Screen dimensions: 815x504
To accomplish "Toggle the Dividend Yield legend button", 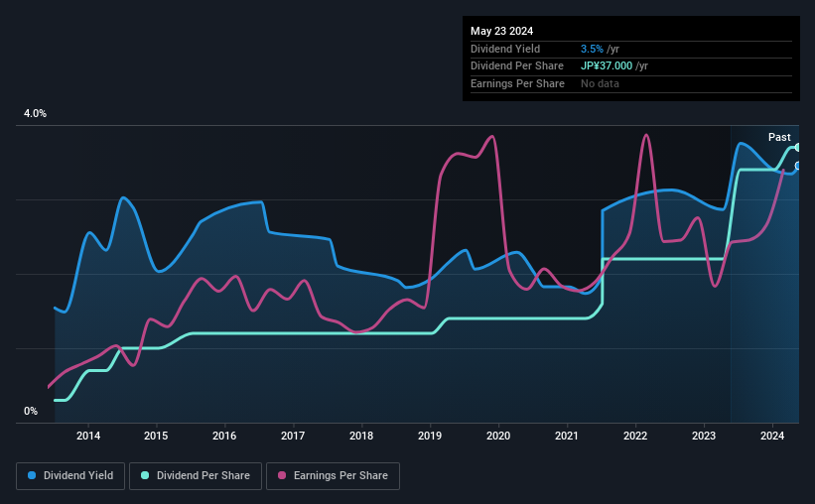I will pyautogui.click(x=70, y=476).
